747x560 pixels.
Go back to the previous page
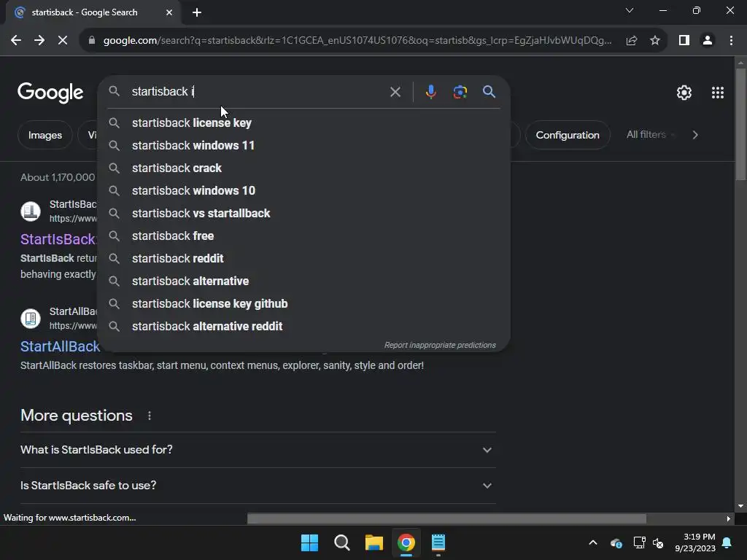click(16, 41)
